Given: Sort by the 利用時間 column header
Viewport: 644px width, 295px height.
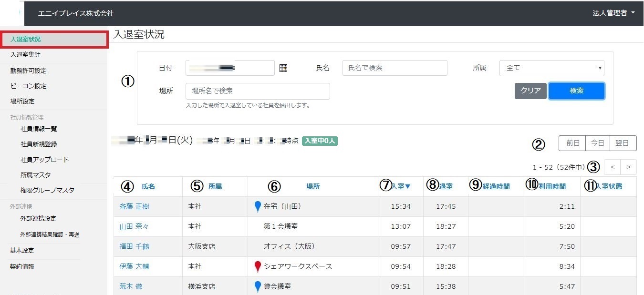Looking at the screenshot, I should pos(552,187).
